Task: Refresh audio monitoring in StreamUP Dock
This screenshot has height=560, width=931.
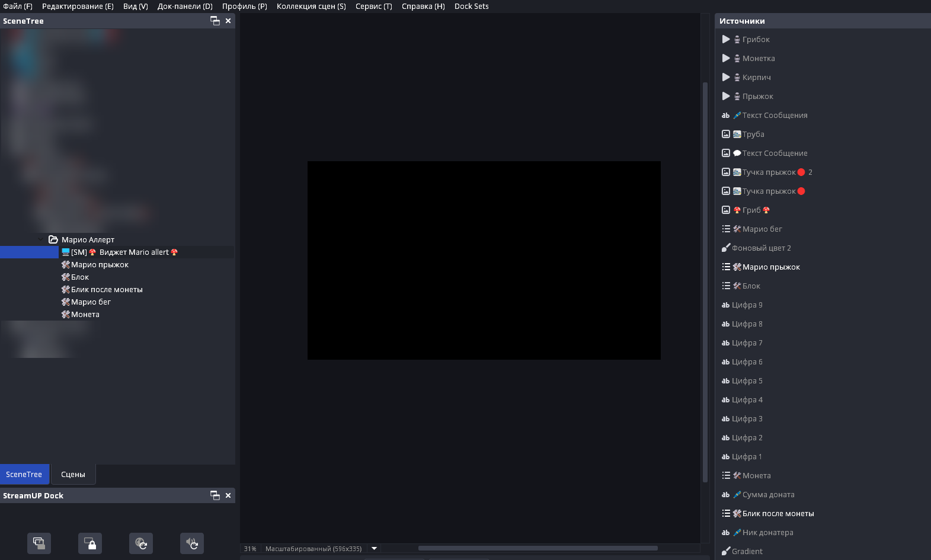Action: click(x=192, y=543)
